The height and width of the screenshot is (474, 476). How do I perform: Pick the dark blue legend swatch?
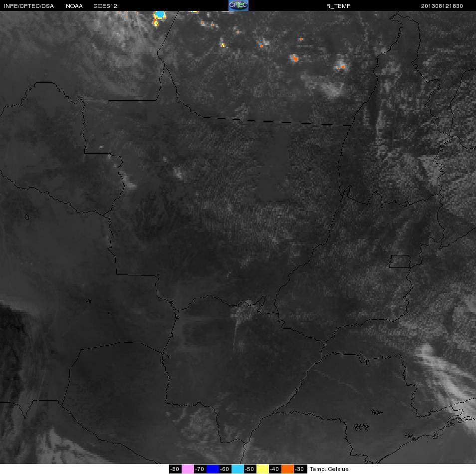(213, 469)
